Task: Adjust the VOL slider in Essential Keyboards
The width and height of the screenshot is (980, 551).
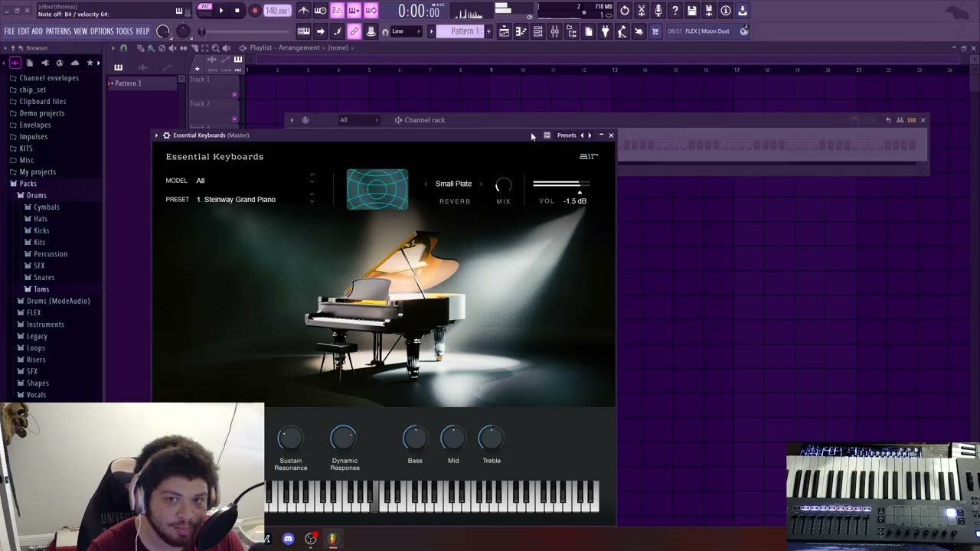Action: 561,184
